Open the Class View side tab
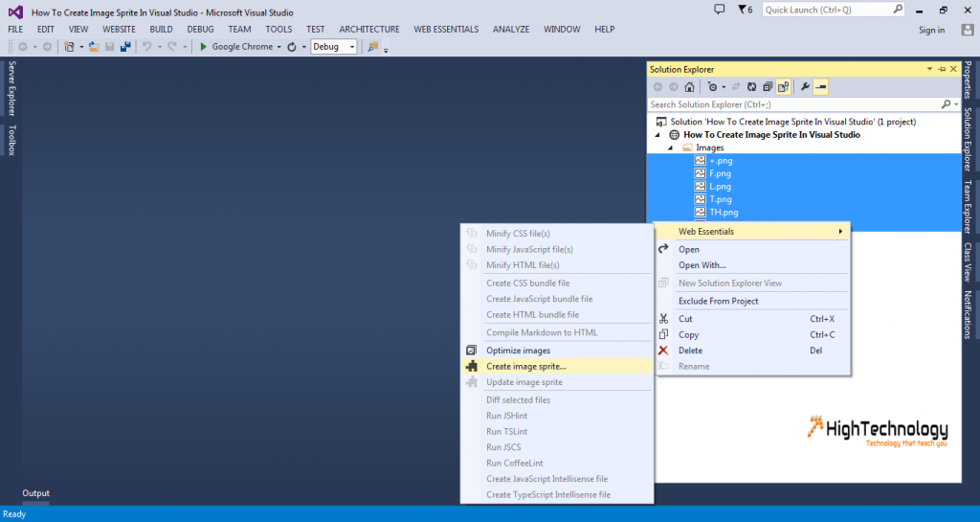 click(x=968, y=261)
